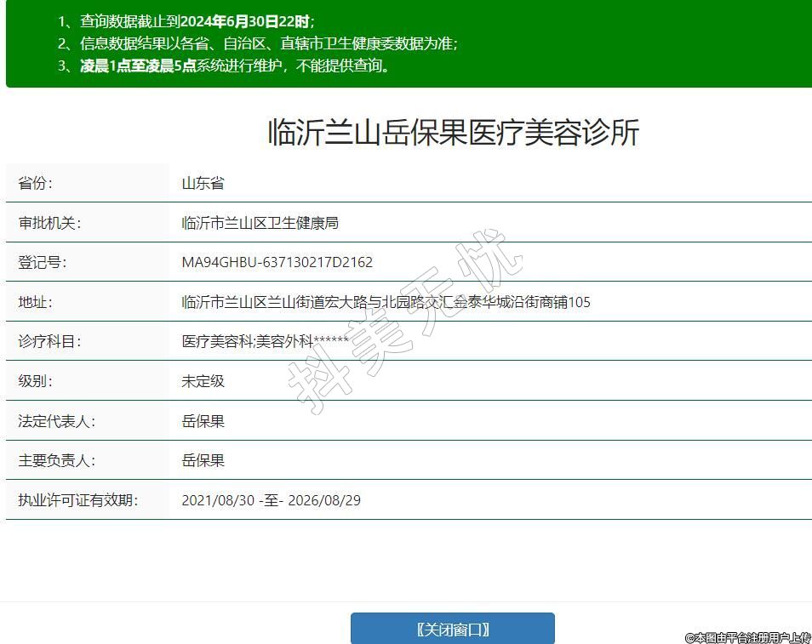Click the registration number MA94GHBU-637130217D2162
812x644 pixels.
277,263
